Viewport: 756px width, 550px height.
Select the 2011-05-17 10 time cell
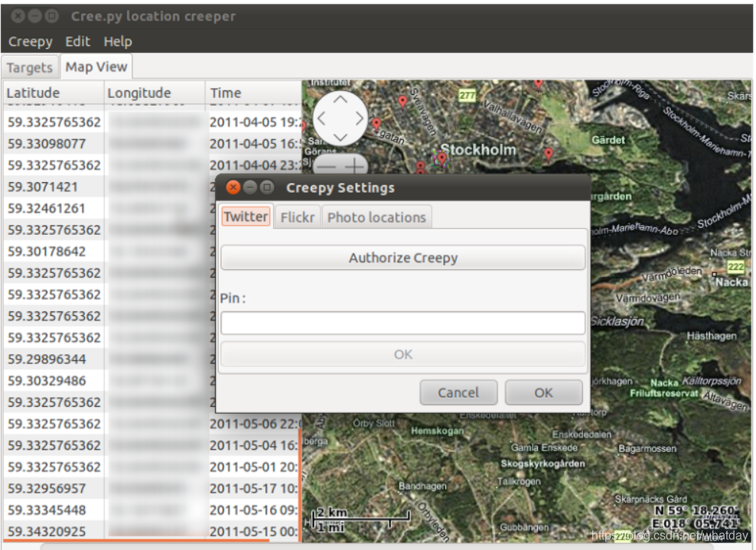click(x=254, y=488)
